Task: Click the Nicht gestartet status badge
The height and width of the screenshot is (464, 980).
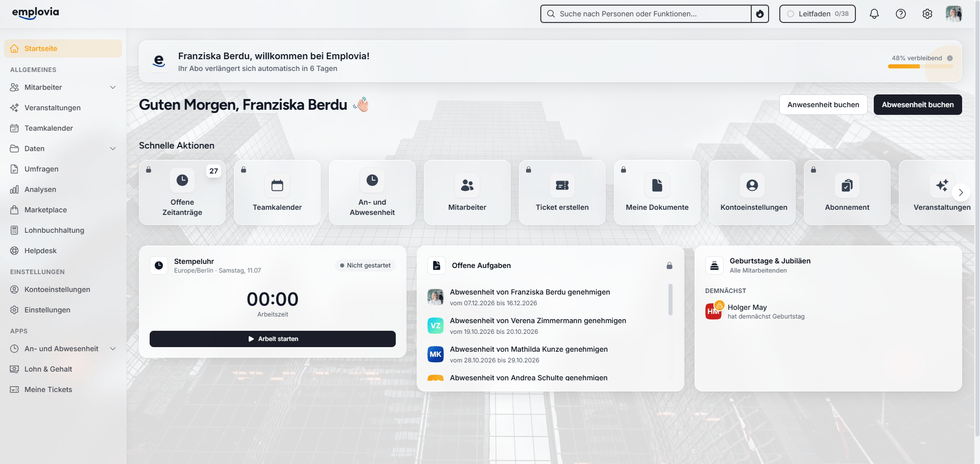Action: click(x=365, y=265)
